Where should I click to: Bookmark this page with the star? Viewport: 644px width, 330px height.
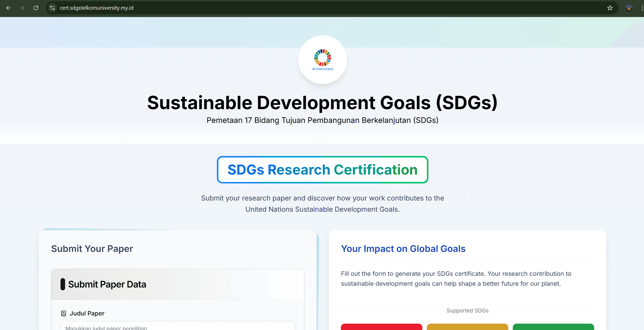pyautogui.click(x=609, y=8)
